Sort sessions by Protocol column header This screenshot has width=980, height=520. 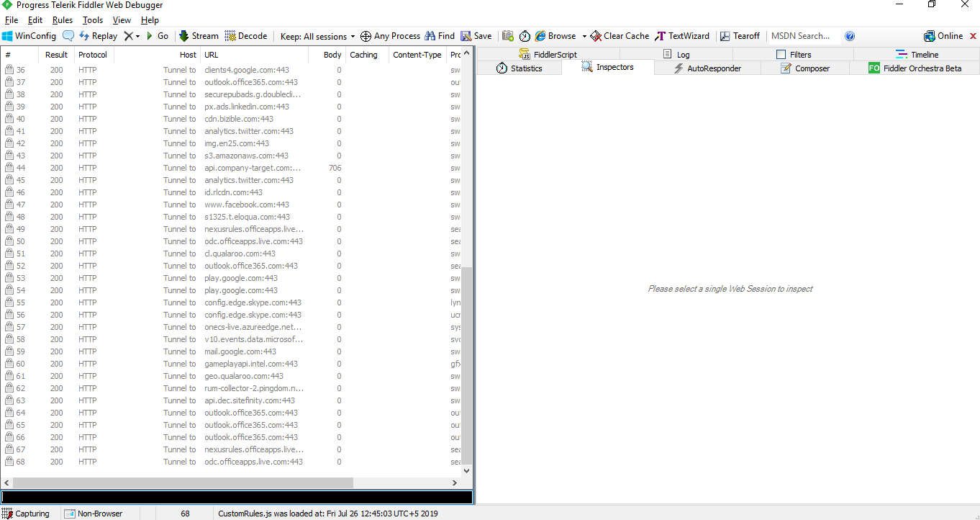pos(94,55)
